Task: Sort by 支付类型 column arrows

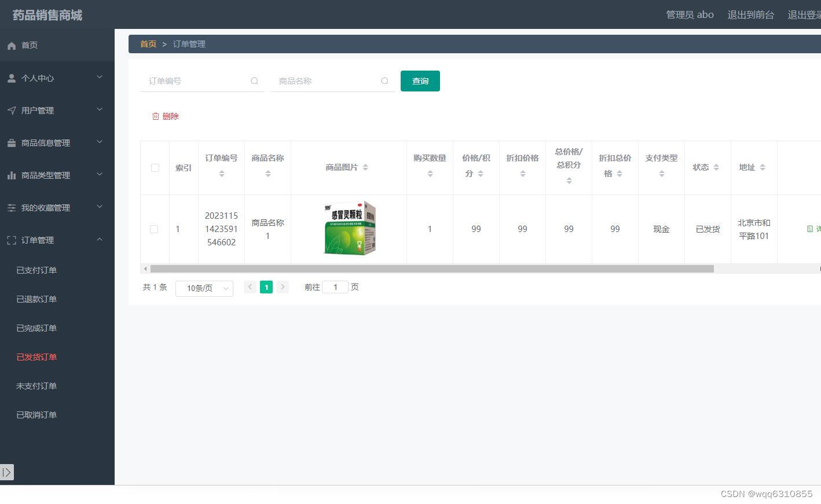Action: 662,174
